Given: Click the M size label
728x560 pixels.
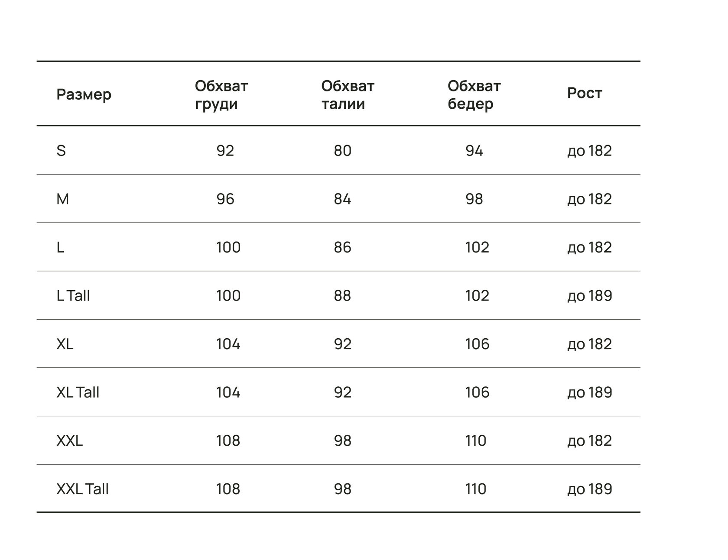Looking at the screenshot, I should coord(62,199).
